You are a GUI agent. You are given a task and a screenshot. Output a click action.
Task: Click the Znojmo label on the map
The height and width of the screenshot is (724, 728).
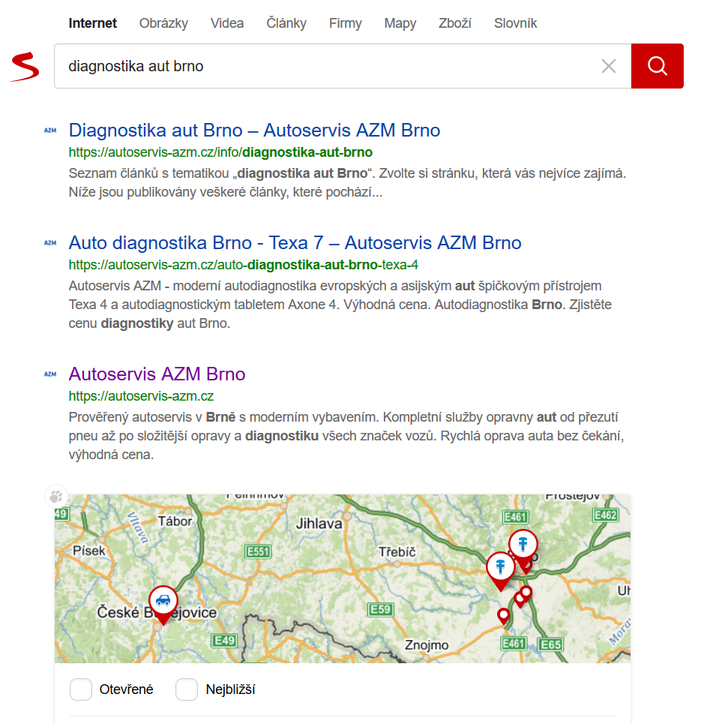427,645
